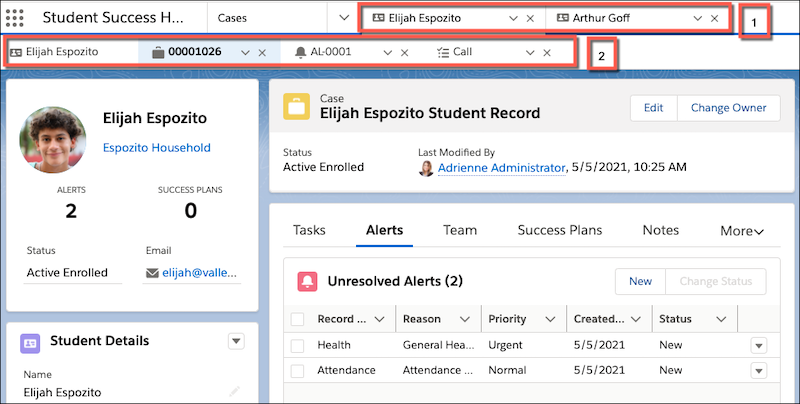Click the Normal priority cell

pos(507,370)
